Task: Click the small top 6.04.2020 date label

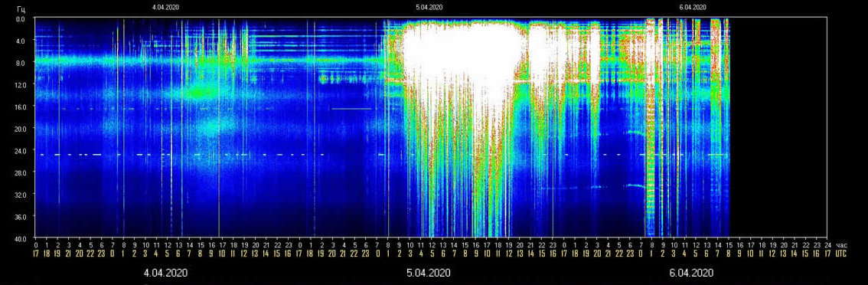Action: 693,8
